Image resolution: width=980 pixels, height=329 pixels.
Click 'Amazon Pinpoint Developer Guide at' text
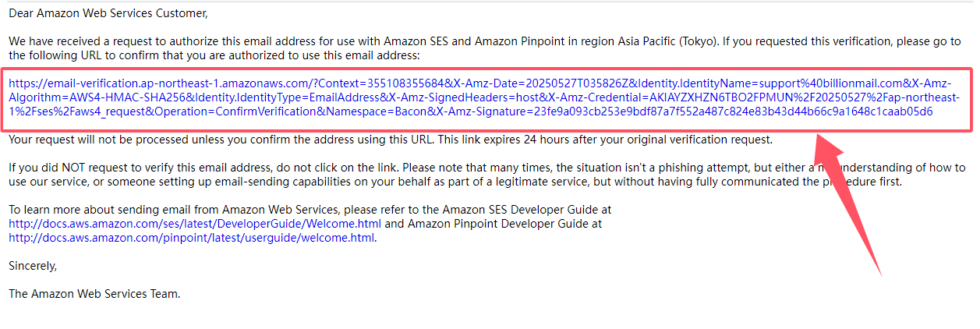(x=504, y=224)
